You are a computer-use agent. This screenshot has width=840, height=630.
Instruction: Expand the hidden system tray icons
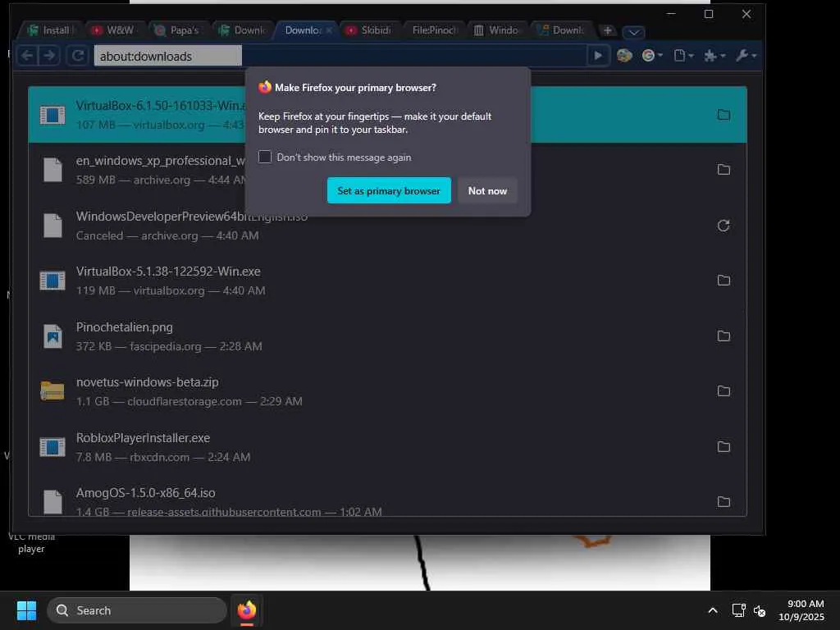coord(713,610)
